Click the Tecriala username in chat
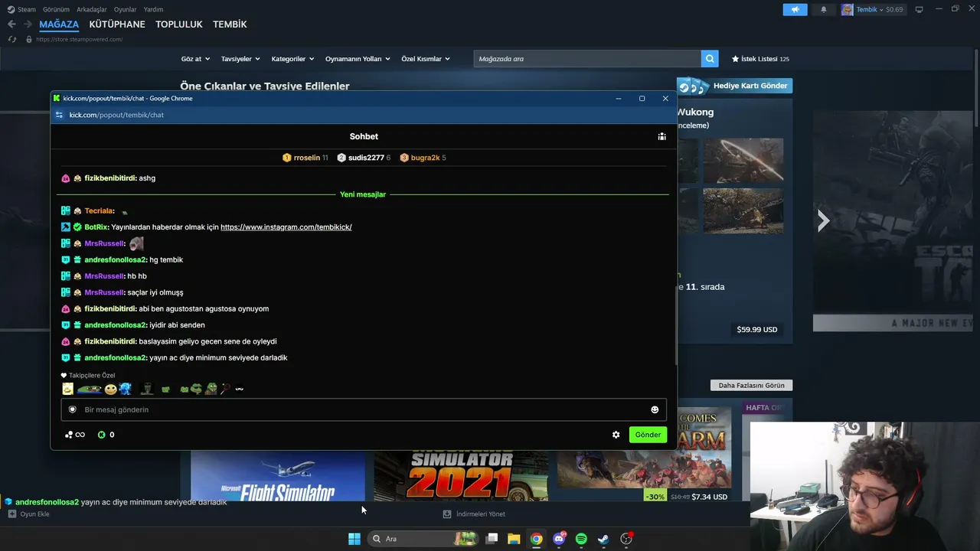This screenshot has height=551, width=980. point(100,211)
